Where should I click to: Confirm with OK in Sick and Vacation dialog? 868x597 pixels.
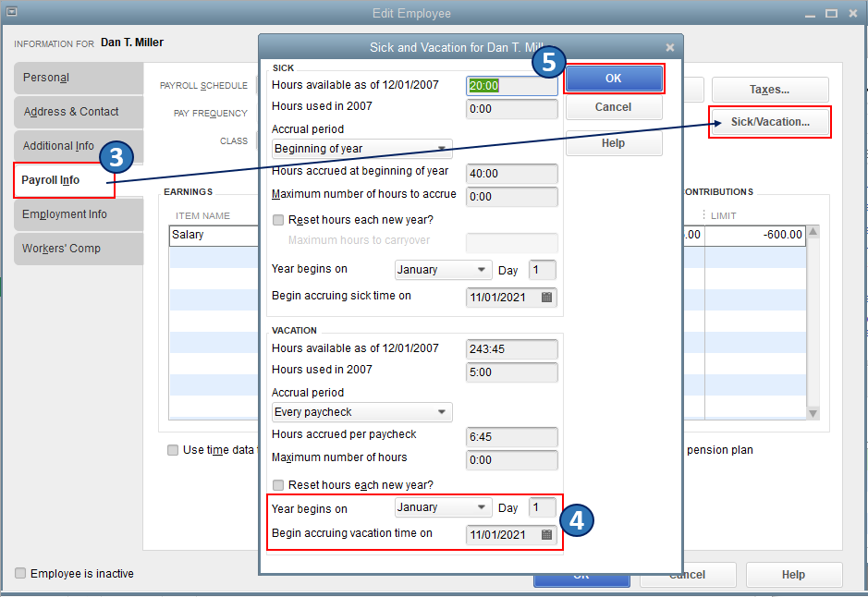614,79
